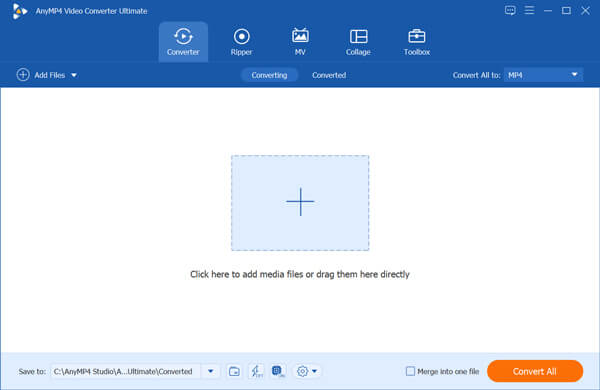Image resolution: width=600 pixels, height=390 pixels.
Task: Open the Convert All to MP4 dropdown
Action: (543, 75)
